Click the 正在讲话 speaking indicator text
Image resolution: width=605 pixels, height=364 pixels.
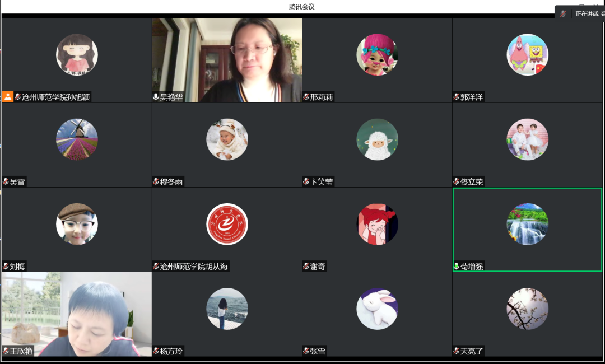(587, 13)
